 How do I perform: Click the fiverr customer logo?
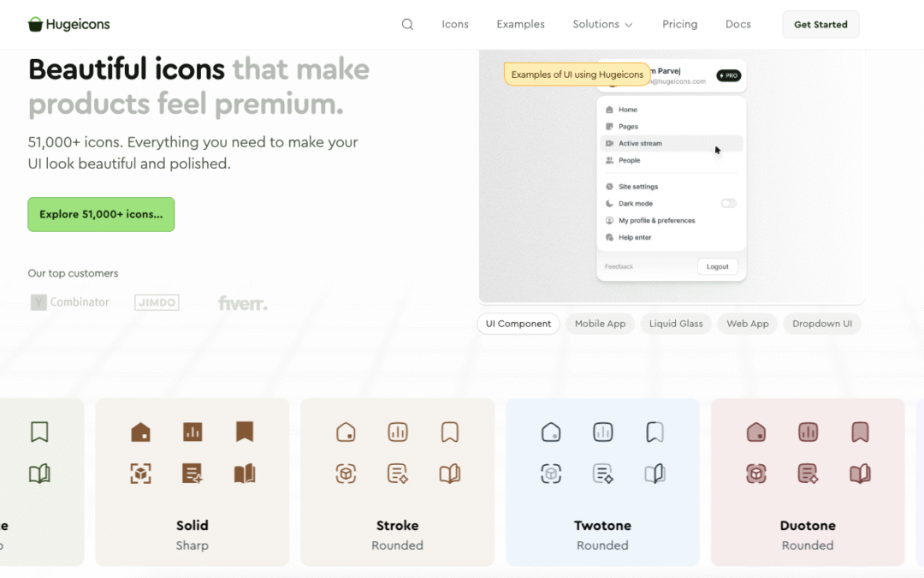243,303
